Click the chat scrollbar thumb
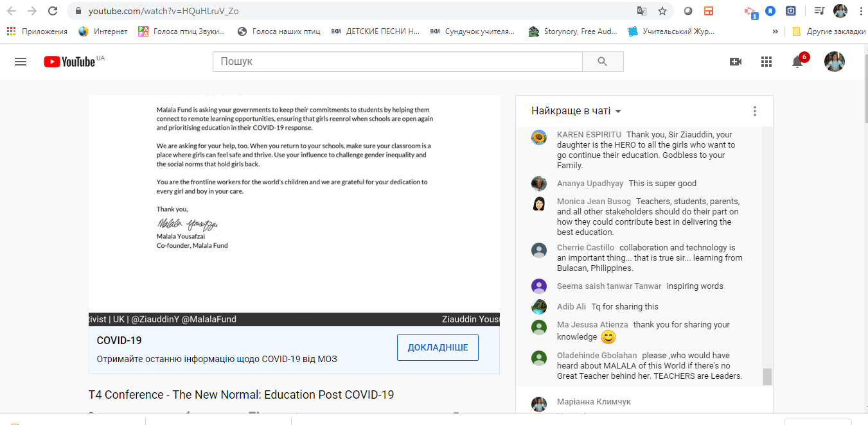 (x=767, y=377)
